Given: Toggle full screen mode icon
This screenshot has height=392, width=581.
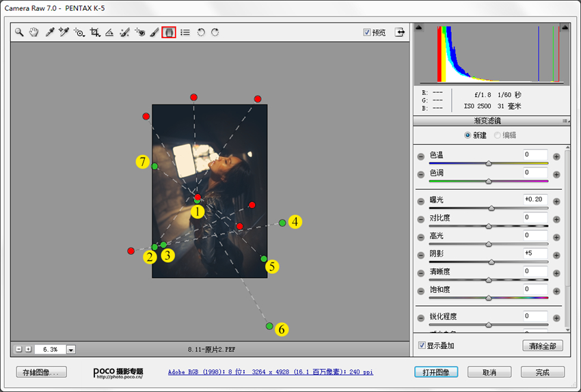Looking at the screenshot, I should [399, 32].
